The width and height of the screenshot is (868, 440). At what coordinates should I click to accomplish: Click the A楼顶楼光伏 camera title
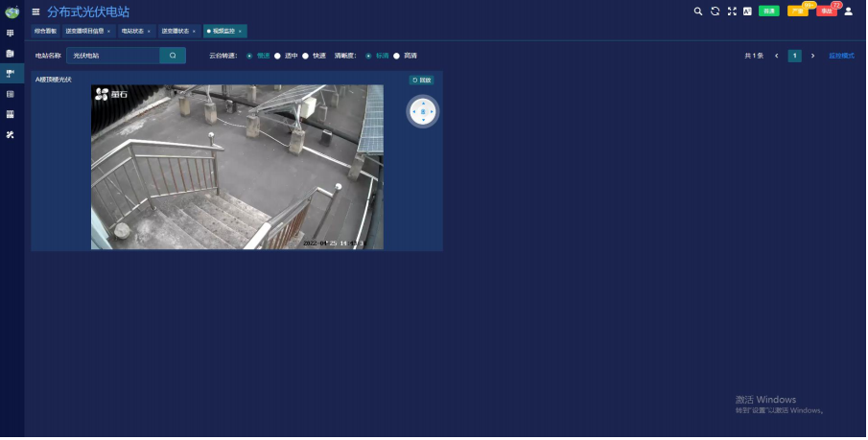coord(54,80)
